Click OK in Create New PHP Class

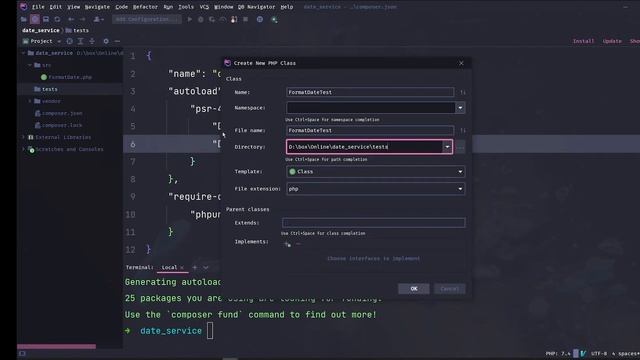pyautogui.click(x=413, y=289)
